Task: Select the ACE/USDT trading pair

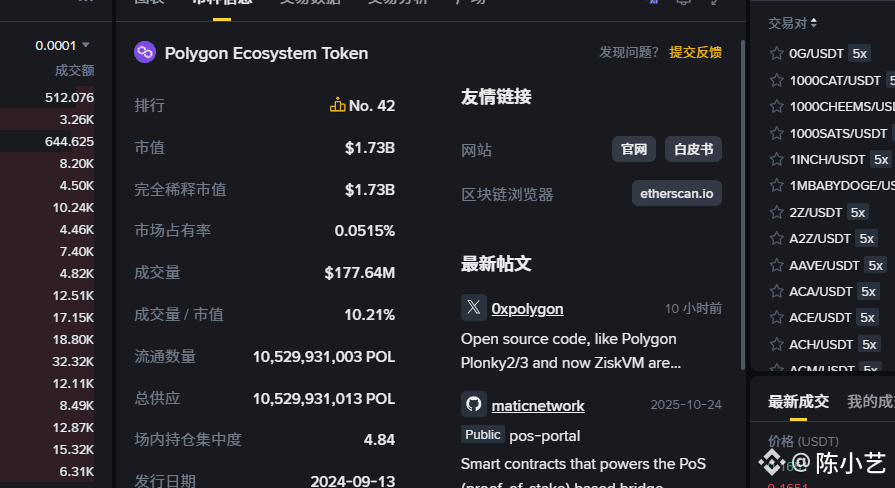Action: coord(820,318)
